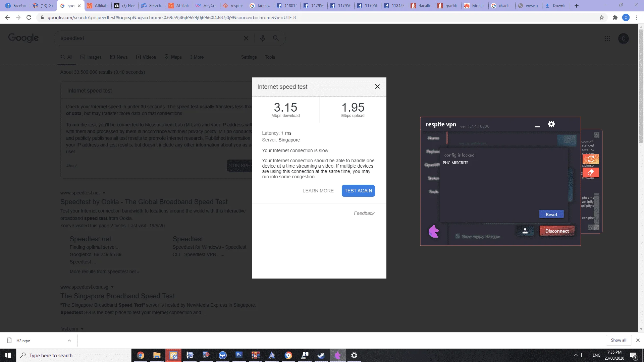Click the Google search magnifier button
644x362 pixels.
click(x=276, y=38)
